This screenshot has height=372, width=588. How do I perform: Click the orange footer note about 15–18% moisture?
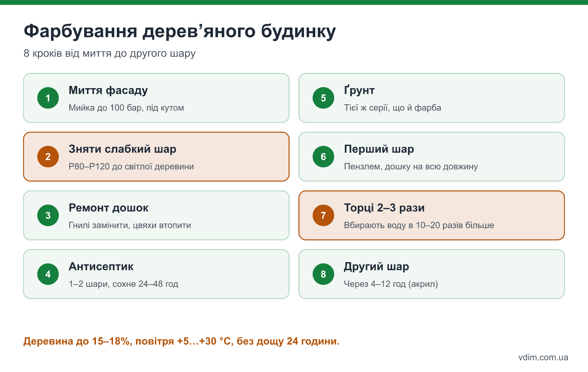coord(182,341)
